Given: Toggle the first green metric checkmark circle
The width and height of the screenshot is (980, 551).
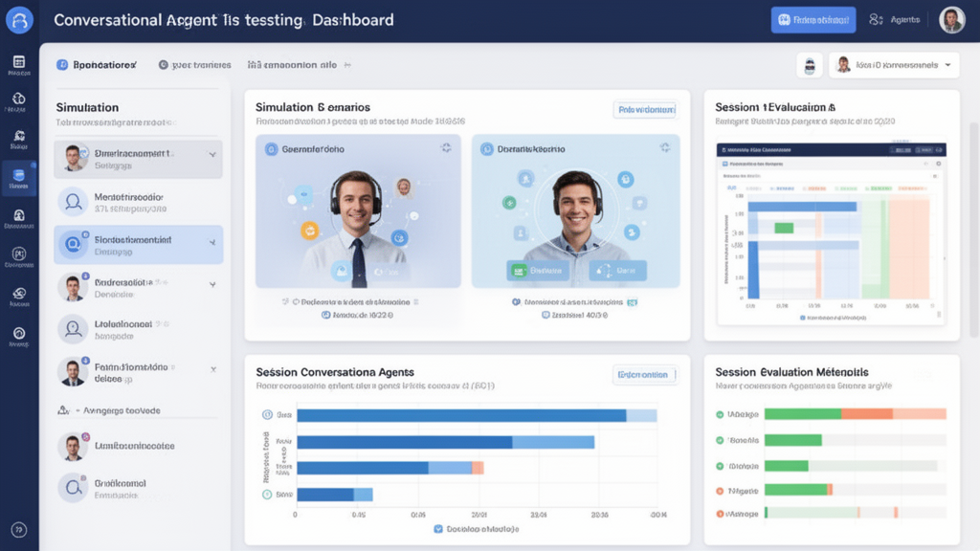Looking at the screenshot, I should coord(719,413).
